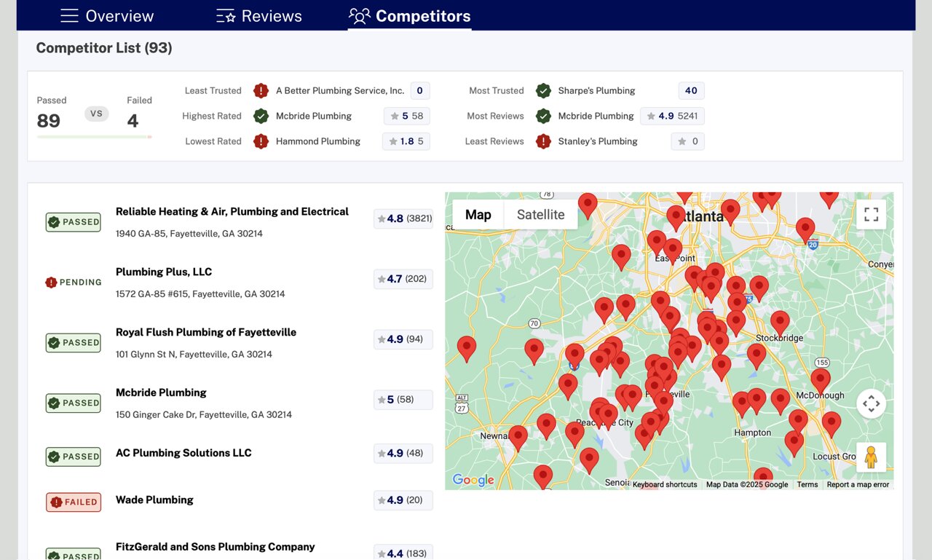Click the map pin at McDonough

point(821,380)
